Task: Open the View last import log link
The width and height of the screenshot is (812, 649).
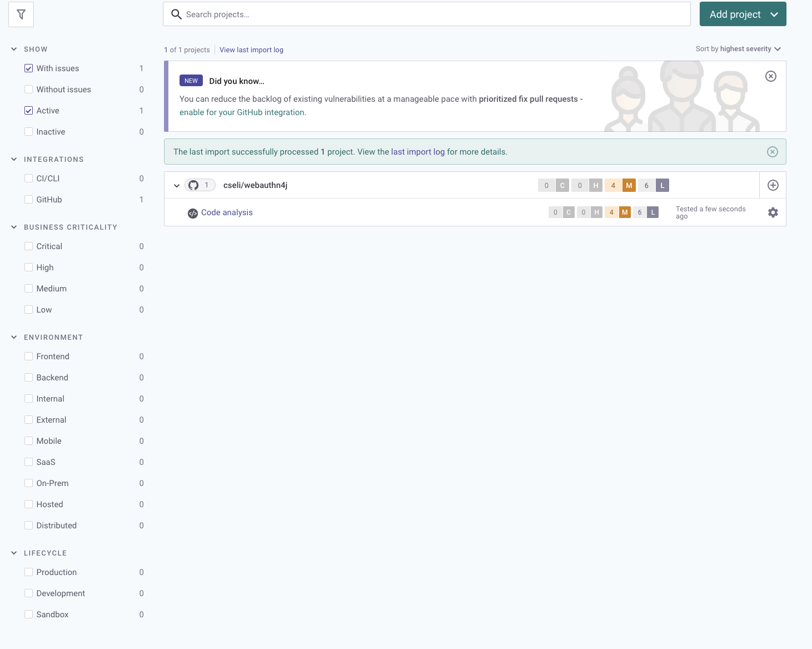Action: tap(251, 49)
